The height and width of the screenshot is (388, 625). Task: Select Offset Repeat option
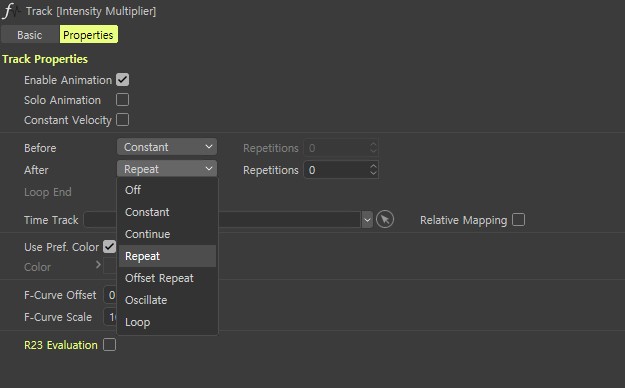(x=167, y=278)
